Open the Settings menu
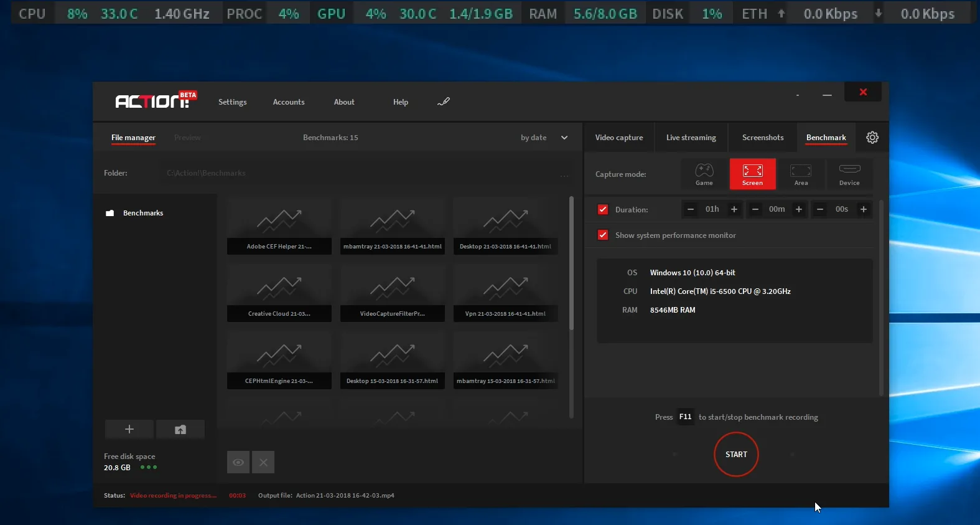Image resolution: width=980 pixels, height=525 pixels. click(232, 102)
